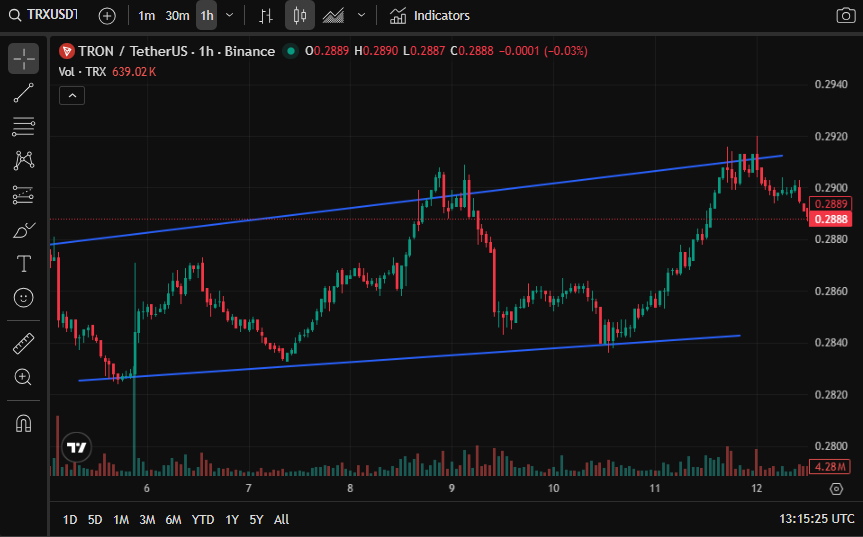Open chart settings gear on time axis

[836, 489]
